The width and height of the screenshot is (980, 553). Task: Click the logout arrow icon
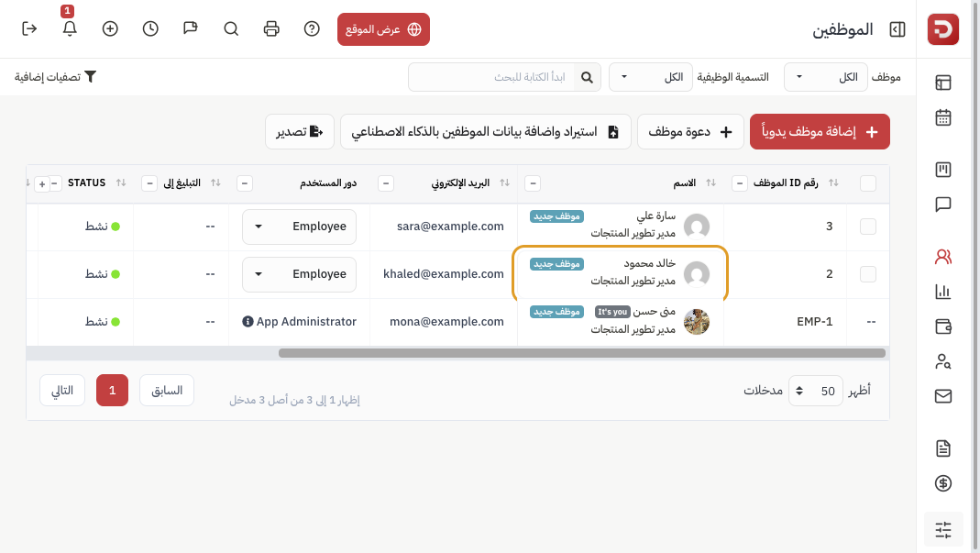tap(29, 28)
